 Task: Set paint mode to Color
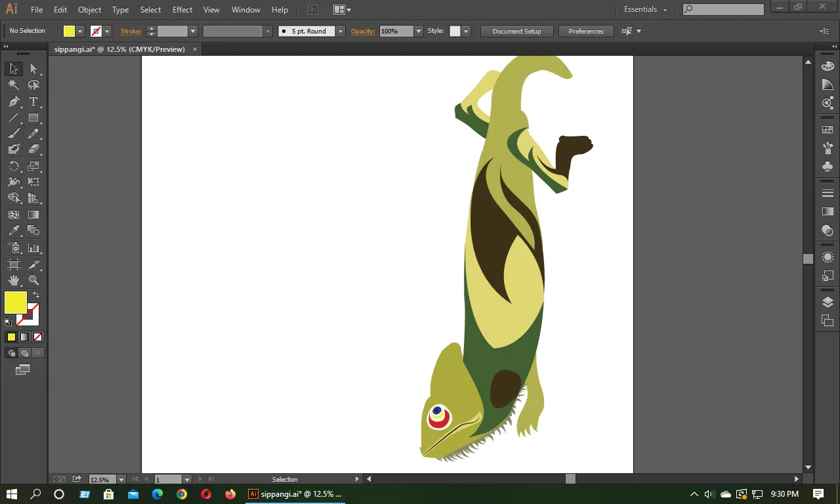[11, 337]
